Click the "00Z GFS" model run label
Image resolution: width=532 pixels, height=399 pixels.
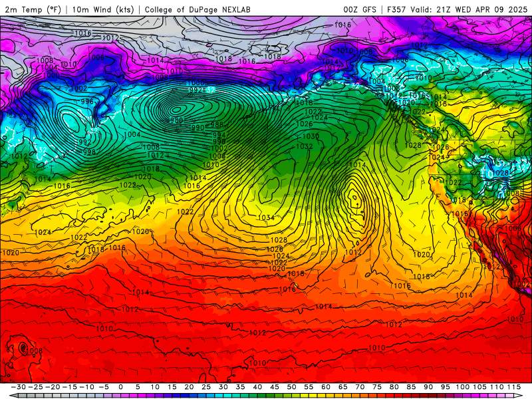tap(360, 9)
